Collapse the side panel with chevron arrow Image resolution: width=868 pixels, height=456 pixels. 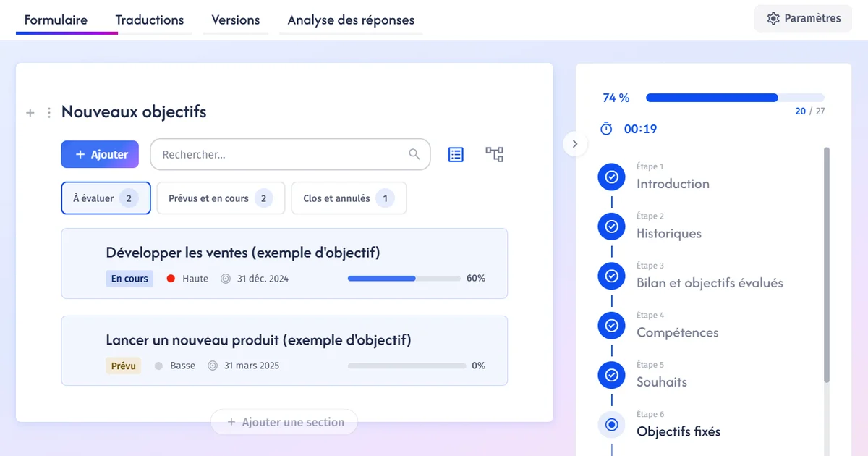575,144
